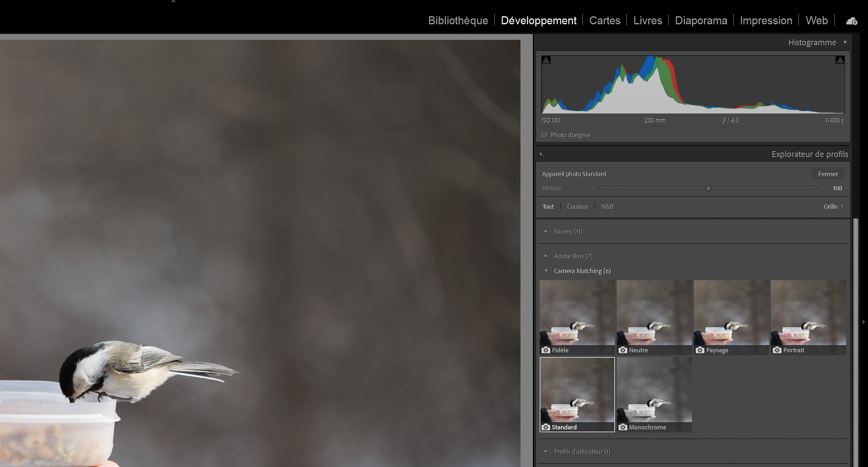Switch to the Bibliothèque module
868x467 pixels.
point(458,21)
